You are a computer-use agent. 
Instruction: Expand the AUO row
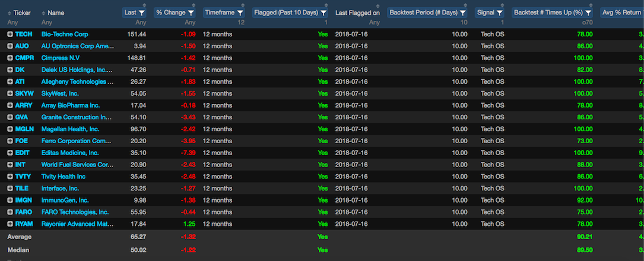tap(10, 46)
